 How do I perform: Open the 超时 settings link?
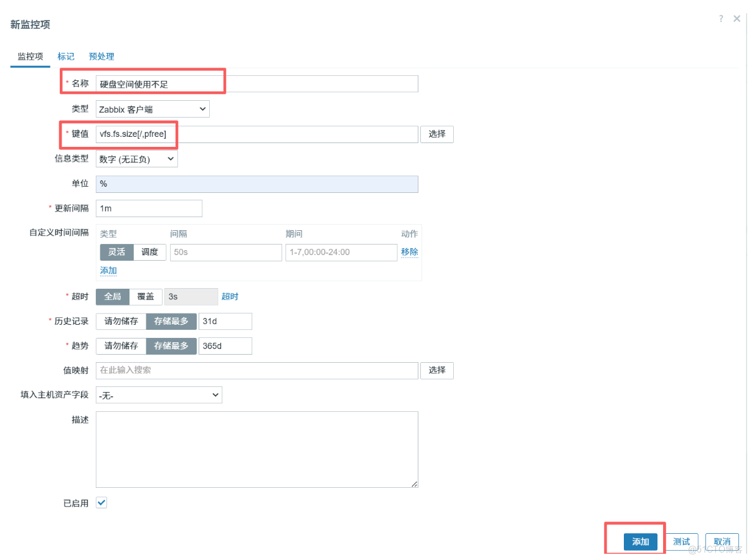tap(230, 297)
